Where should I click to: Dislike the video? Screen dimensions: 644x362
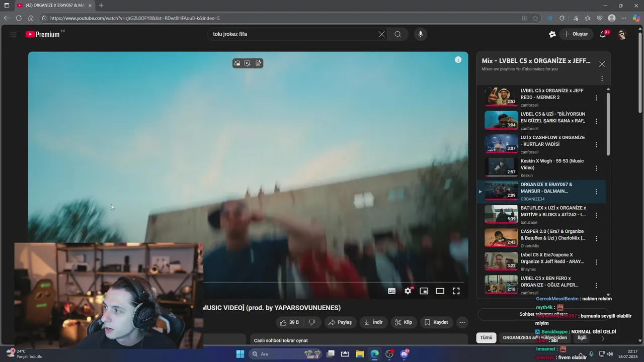[x=312, y=322]
